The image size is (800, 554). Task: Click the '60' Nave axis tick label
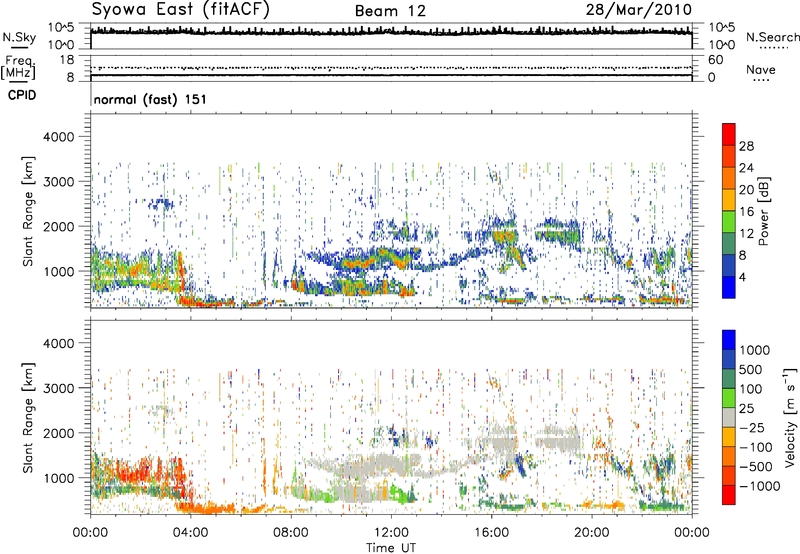tap(716, 60)
